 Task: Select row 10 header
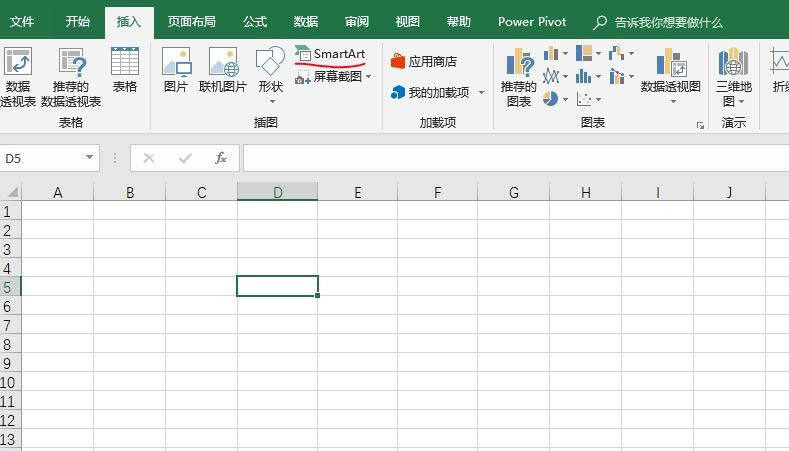click(x=10, y=382)
